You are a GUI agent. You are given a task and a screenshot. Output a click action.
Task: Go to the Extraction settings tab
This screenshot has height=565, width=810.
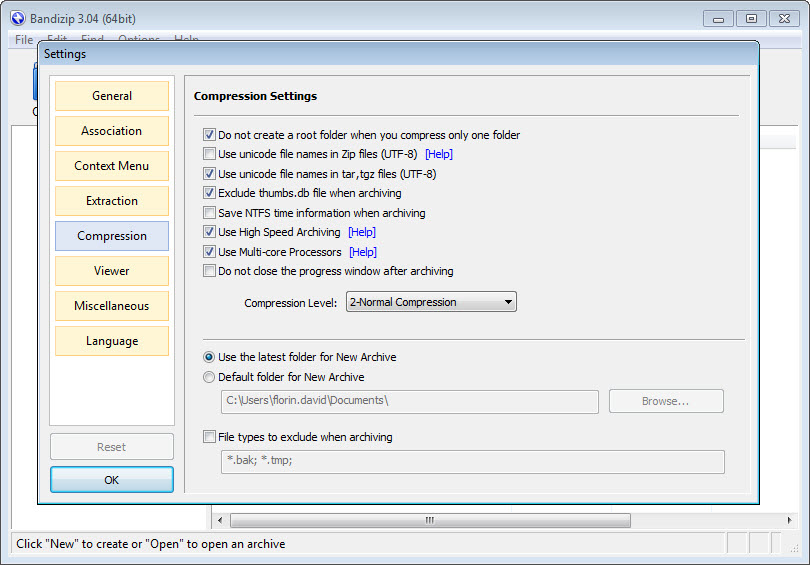112,201
